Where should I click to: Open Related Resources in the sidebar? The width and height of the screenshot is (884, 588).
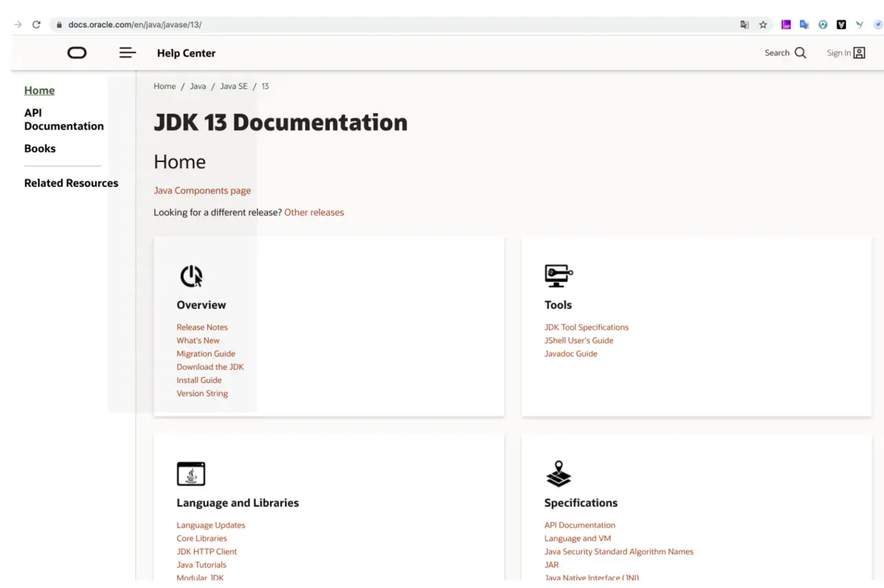pyautogui.click(x=71, y=183)
